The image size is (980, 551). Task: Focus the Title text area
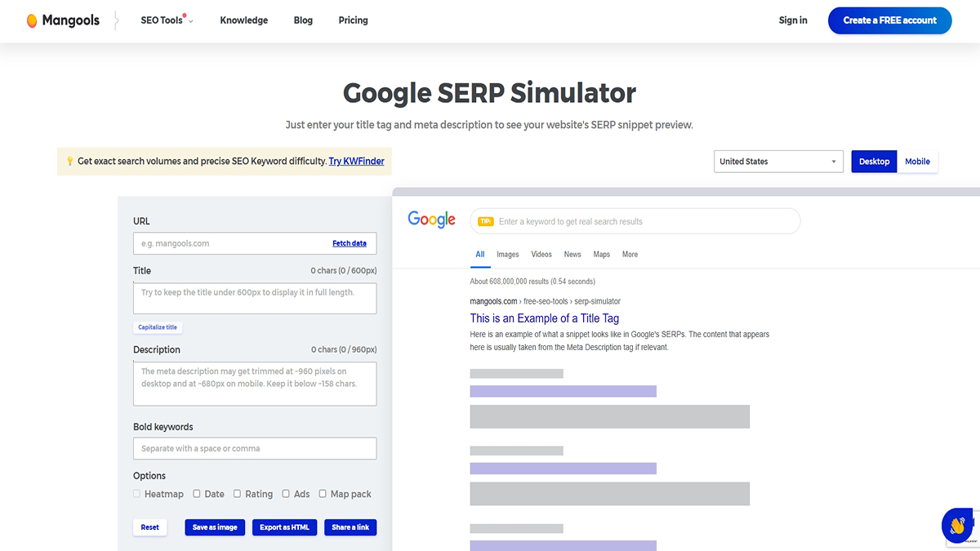point(255,299)
